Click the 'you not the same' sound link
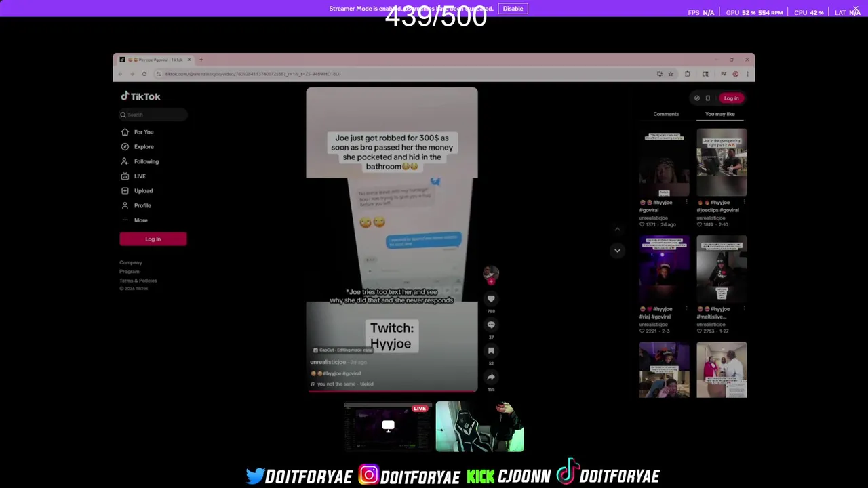This screenshot has height=488, width=868. point(345,384)
